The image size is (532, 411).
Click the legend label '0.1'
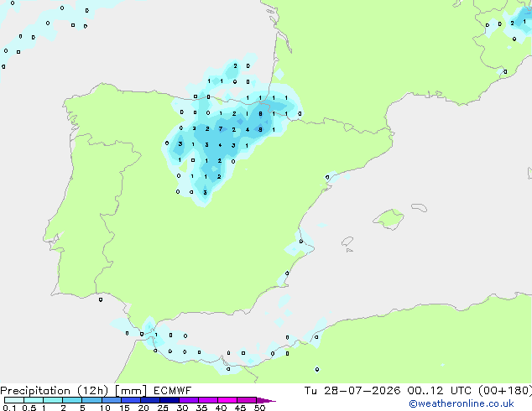[9, 408]
